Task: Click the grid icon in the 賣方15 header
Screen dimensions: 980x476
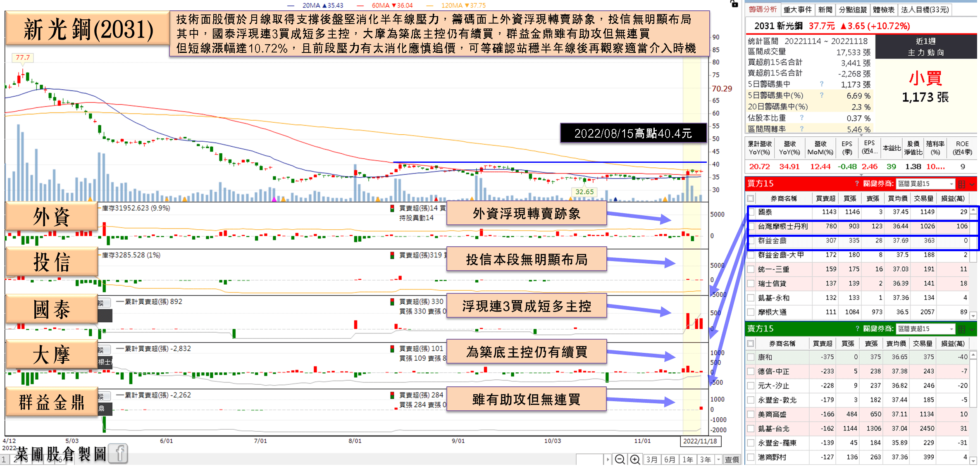Action: pyautogui.click(x=962, y=329)
